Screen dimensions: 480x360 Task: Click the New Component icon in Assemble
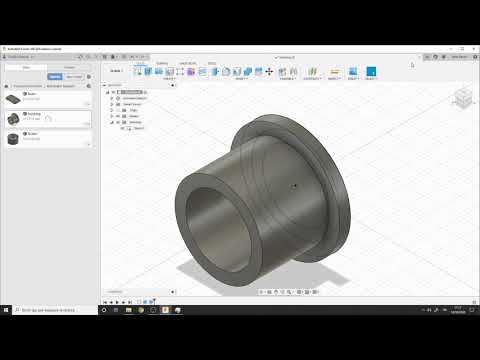coord(282,71)
